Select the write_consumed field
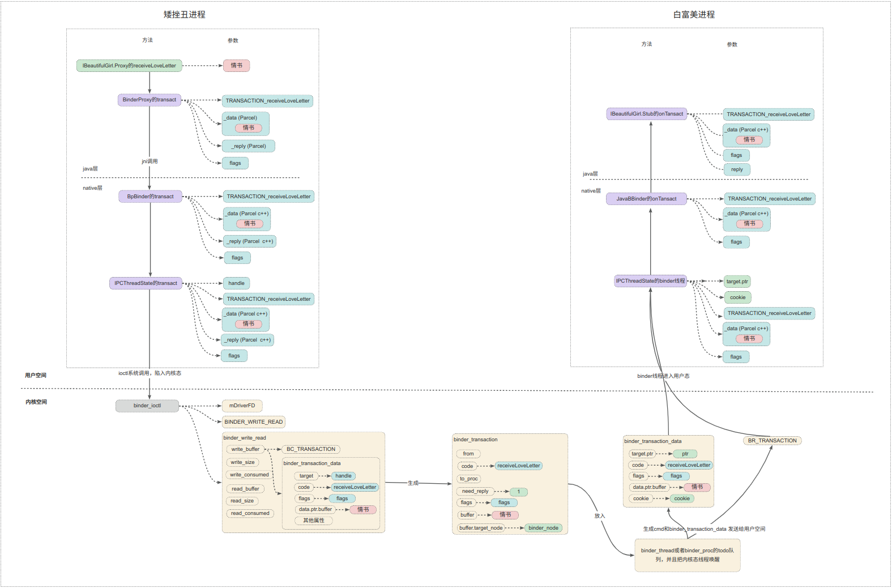 [249, 475]
